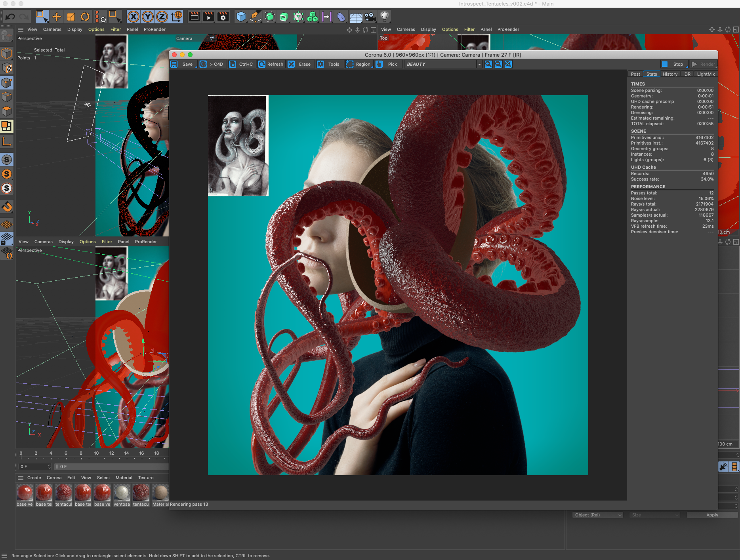The image size is (740, 560).
Task: Open Tools in Corona VFB
Action: click(329, 64)
